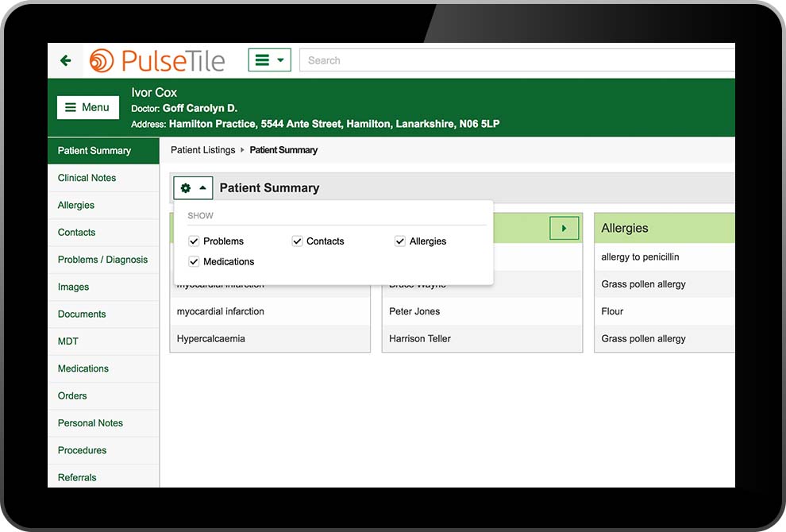Open the Images sidebar section
The width and height of the screenshot is (786, 532).
click(73, 287)
